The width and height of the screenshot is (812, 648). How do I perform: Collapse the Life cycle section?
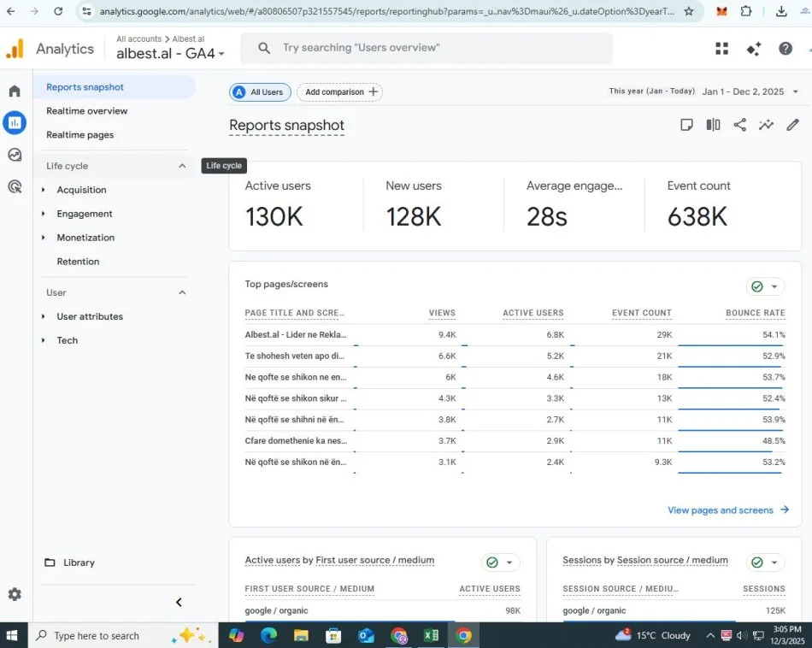pyautogui.click(x=180, y=165)
